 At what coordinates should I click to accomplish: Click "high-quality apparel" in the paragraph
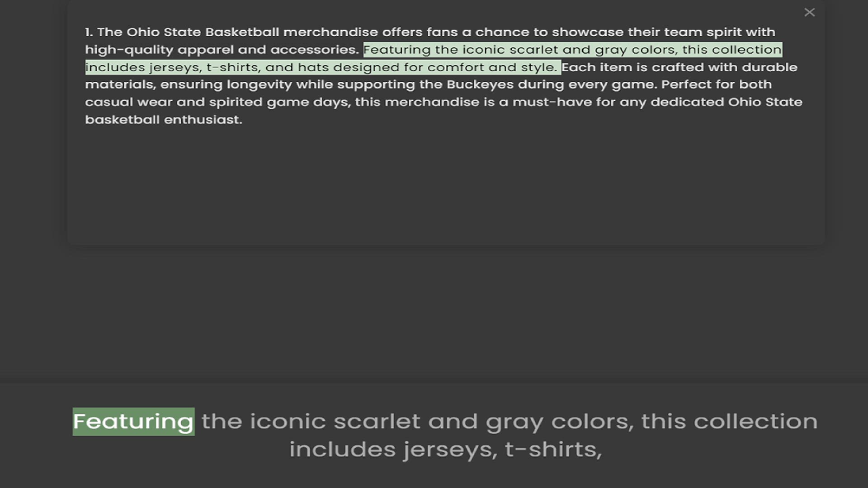[x=160, y=50]
